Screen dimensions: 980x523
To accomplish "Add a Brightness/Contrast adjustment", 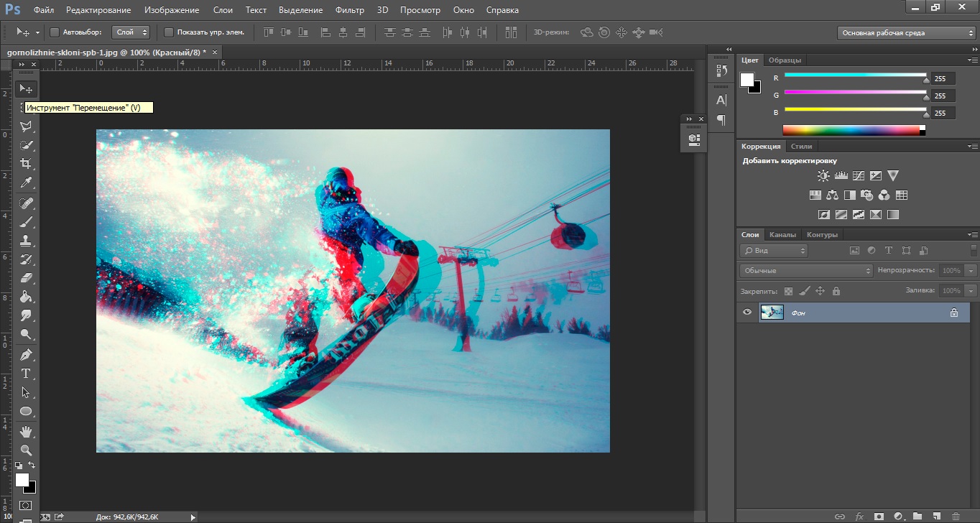I will point(823,175).
